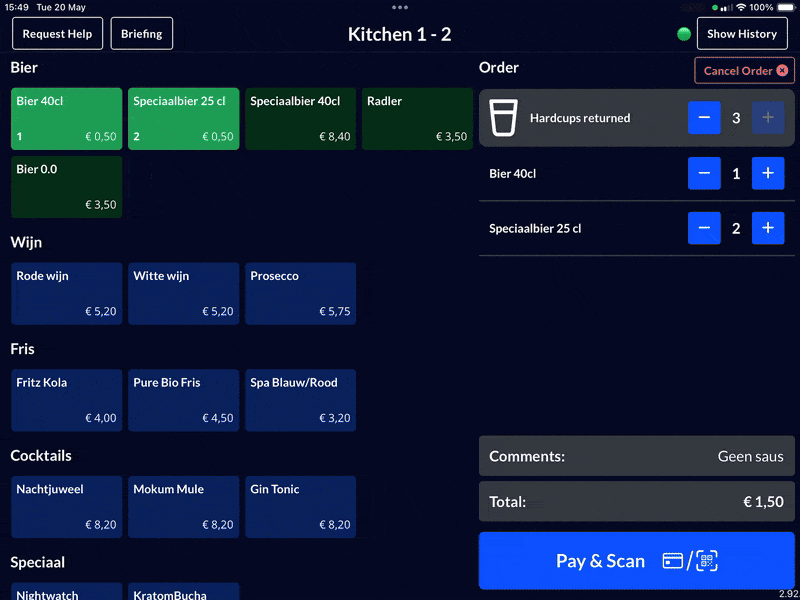Tap the clock showing 15:49
Screen dimensions: 800x600
16,7
